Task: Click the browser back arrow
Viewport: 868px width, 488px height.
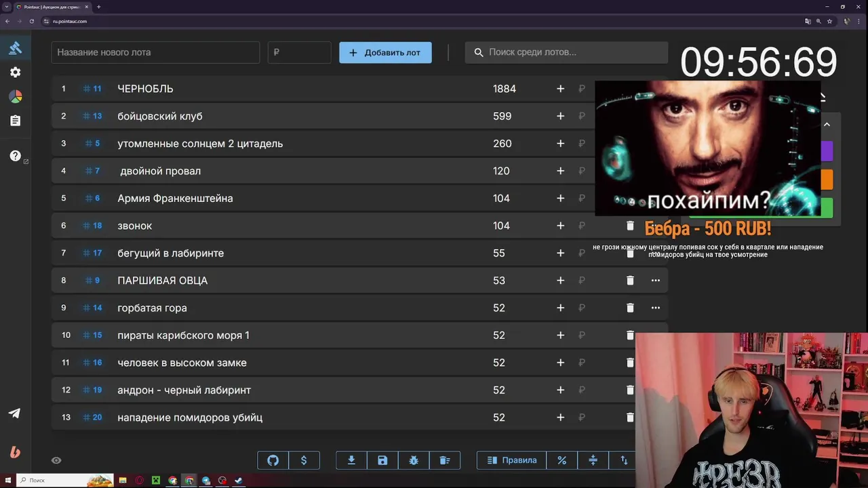Action: [7, 21]
